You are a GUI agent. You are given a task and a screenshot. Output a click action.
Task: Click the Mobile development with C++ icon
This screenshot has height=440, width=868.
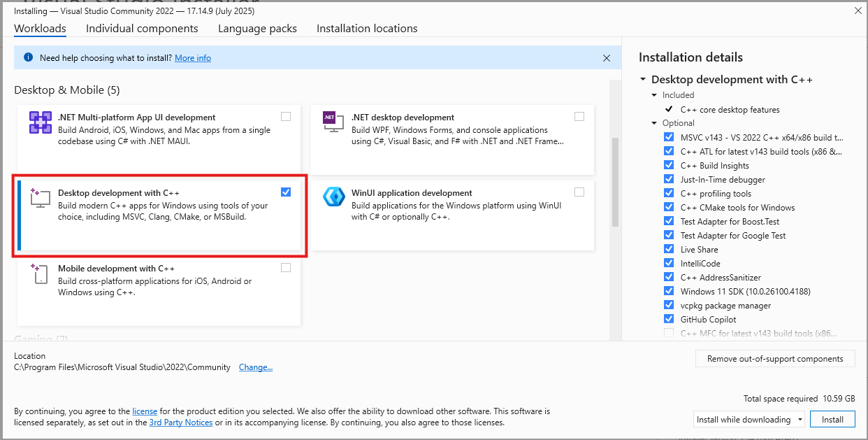[x=40, y=273]
